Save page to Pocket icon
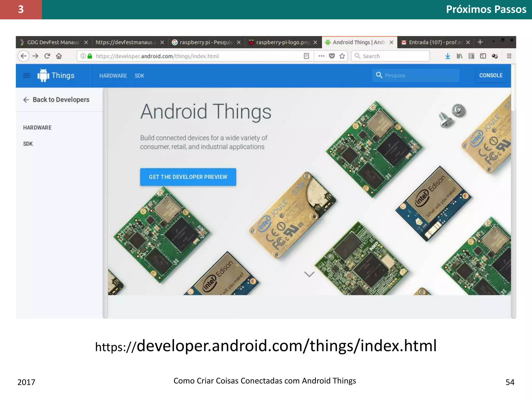Image resolution: width=532 pixels, height=399 pixels. [x=332, y=56]
